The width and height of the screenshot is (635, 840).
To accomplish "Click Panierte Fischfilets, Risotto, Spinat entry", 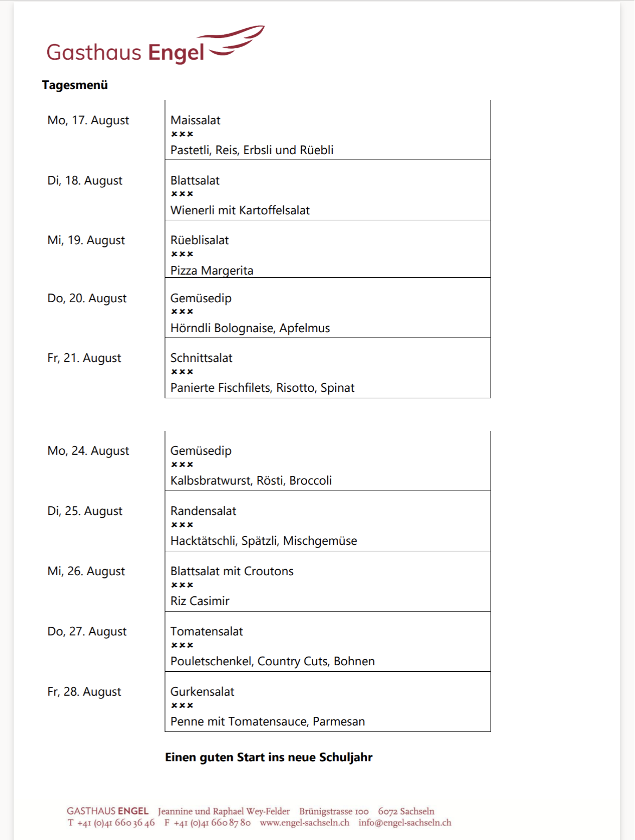I will pos(262,388).
